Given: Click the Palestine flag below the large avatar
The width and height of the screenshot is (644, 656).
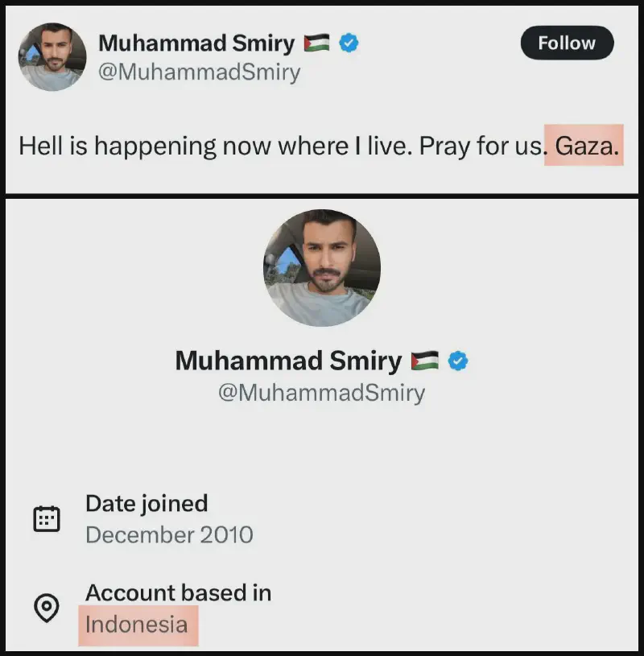Looking at the screenshot, I should click(x=424, y=361).
